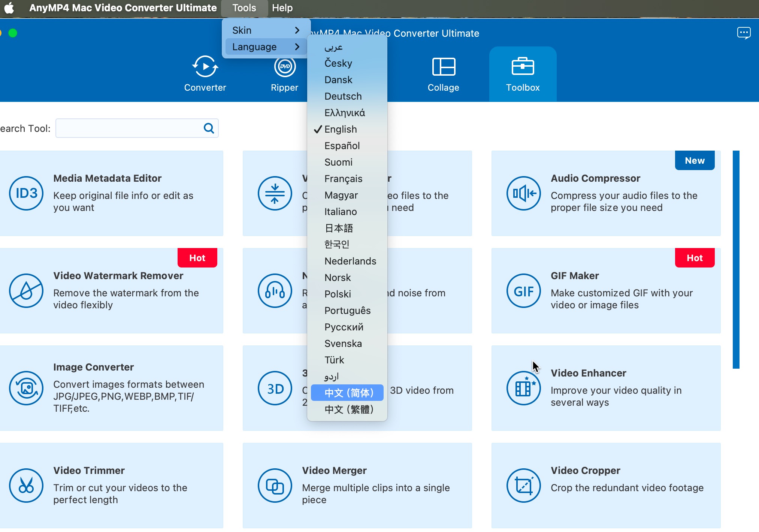This screenshot has width=759, height=532.
Task: Open the Help menu
Action: [x=282, y=8]
